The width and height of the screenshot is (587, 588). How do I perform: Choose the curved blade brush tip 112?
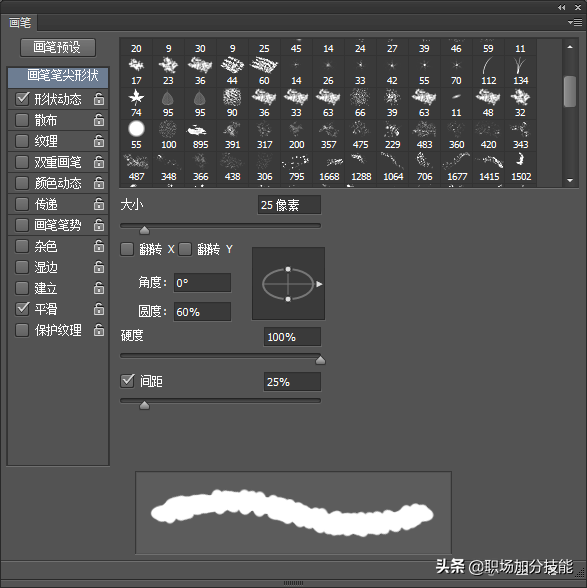point(488,71)
